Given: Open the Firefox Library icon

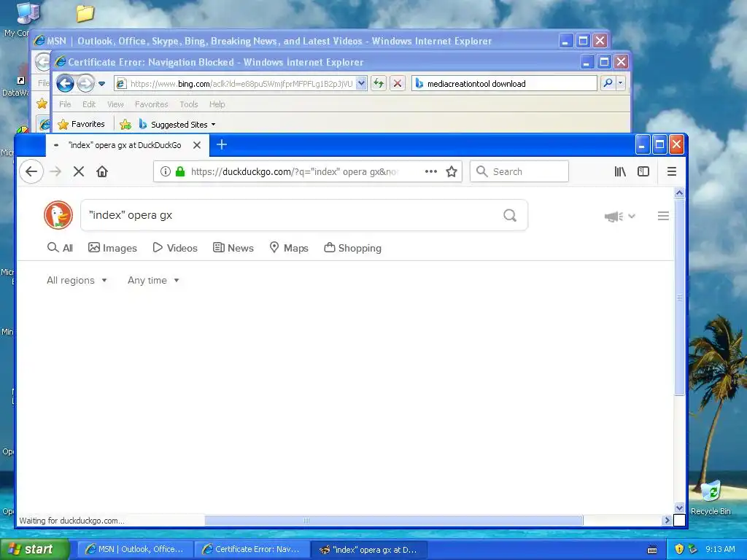Looking at the screenshot, I should pos(620,171).
